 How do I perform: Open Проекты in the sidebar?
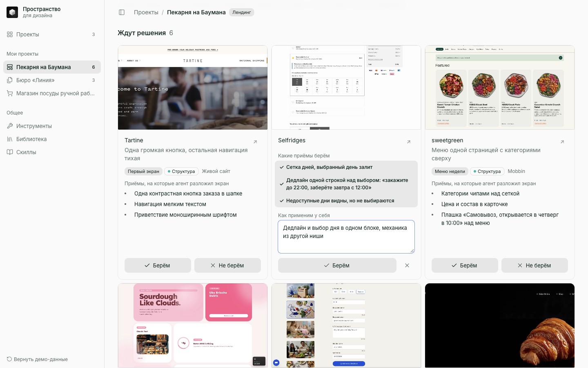coord(52,34)
